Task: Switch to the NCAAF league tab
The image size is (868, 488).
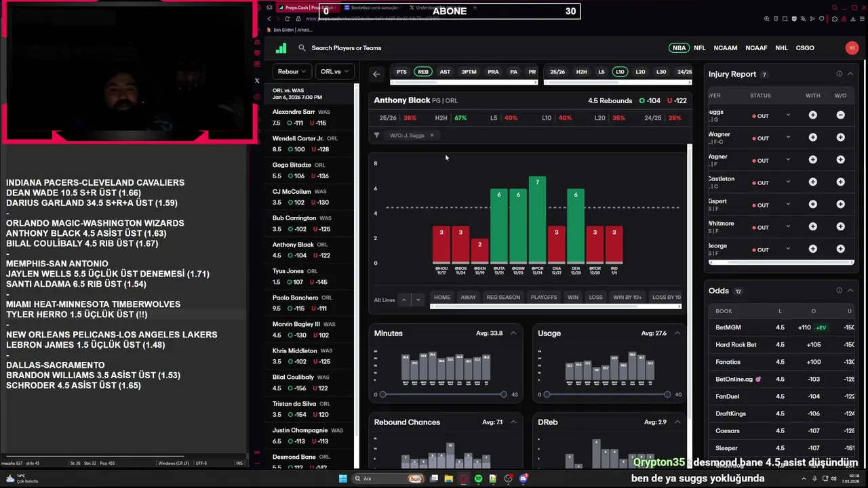Action: pos(756,48)
